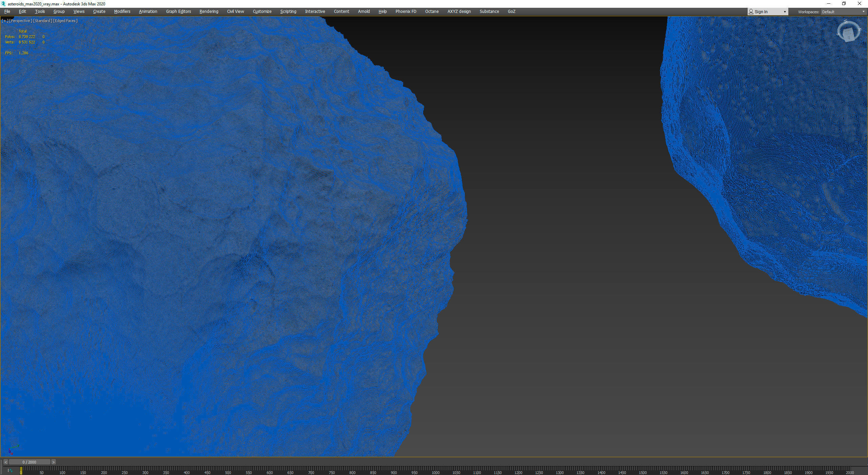Screen dimensions: 868x475
Task: Open the Animation menu
Action: pos(148,12)
